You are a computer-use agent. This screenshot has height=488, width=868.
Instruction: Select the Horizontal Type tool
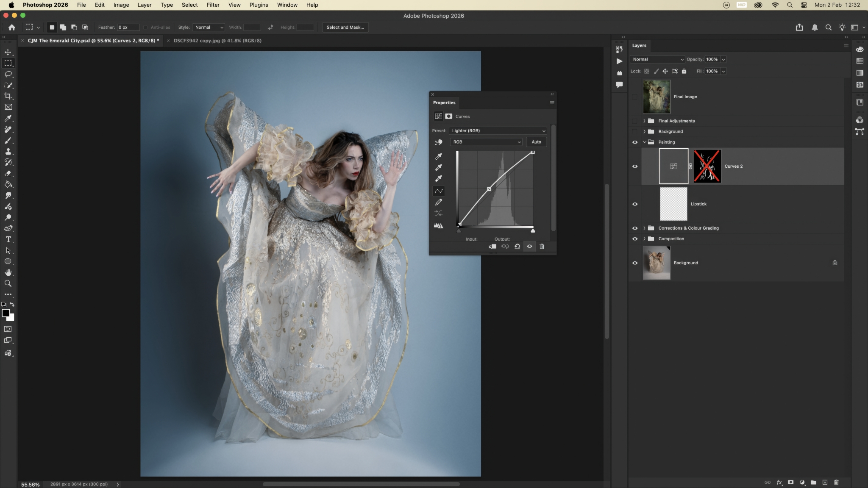pyautogui.click(x=8, y=239)
